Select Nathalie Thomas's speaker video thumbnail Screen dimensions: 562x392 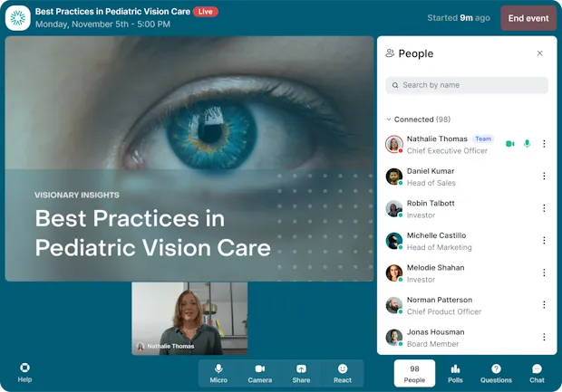coord(189,319)
